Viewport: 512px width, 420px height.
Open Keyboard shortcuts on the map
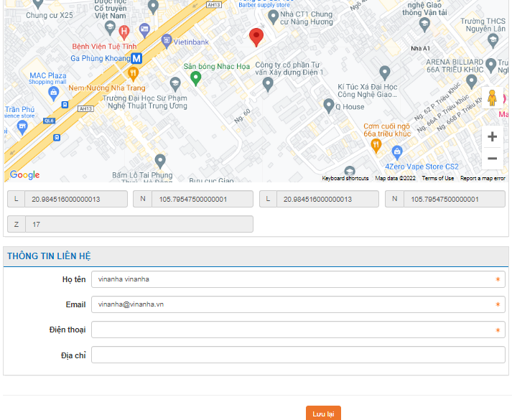(345, 178)
